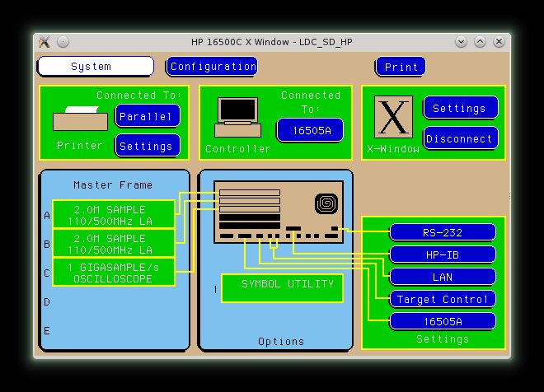Click empty slot E label
Screen dimensions: 544x392
47,331
